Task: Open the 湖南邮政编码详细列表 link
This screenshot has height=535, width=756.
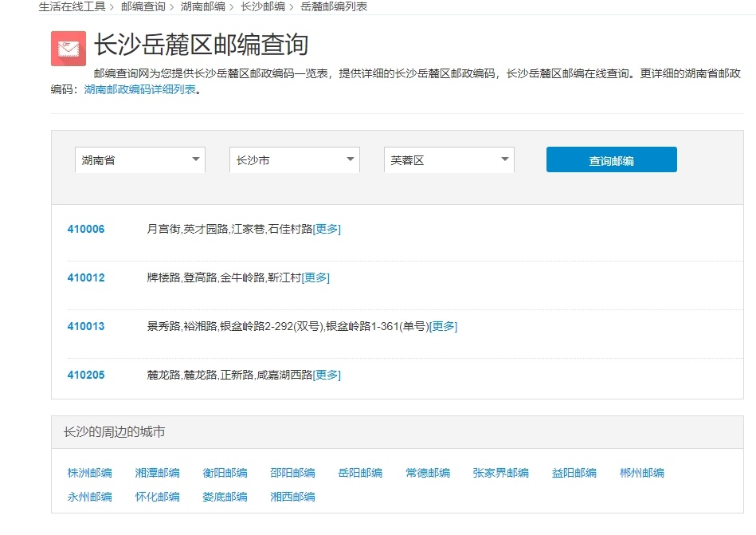Action: click(140, 89)
